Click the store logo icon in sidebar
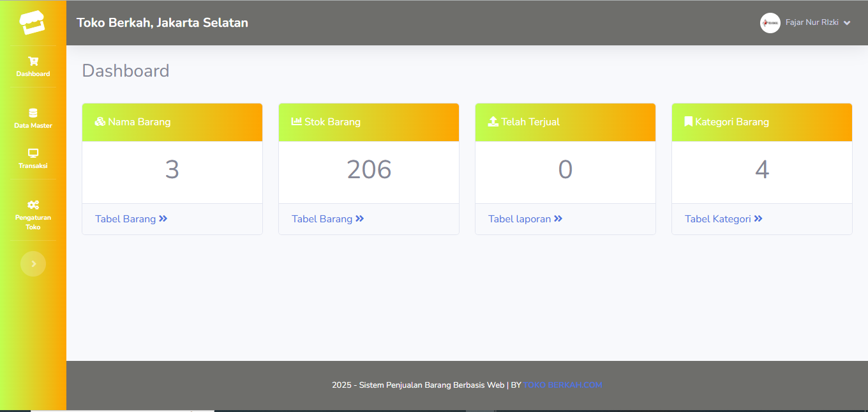This screenshot has height=412, width=868. [x=33, y=23]
